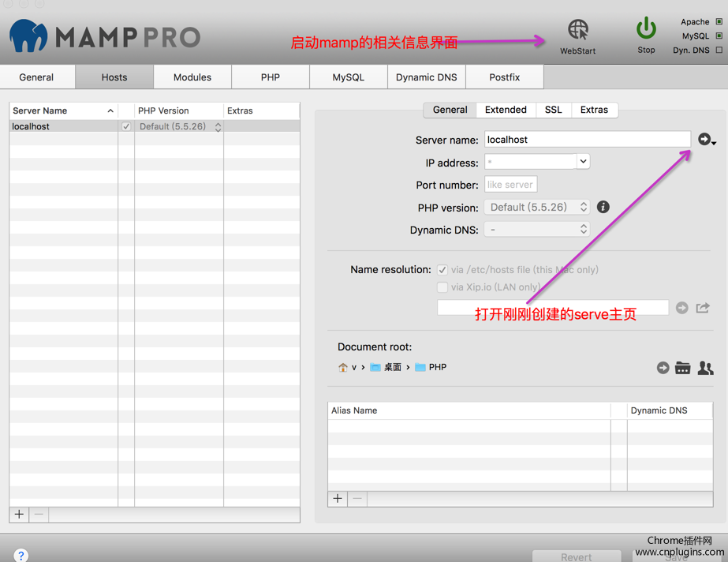Open server in browser arrow icon
This screenshot has height=562, width=728.
[704, 140]
